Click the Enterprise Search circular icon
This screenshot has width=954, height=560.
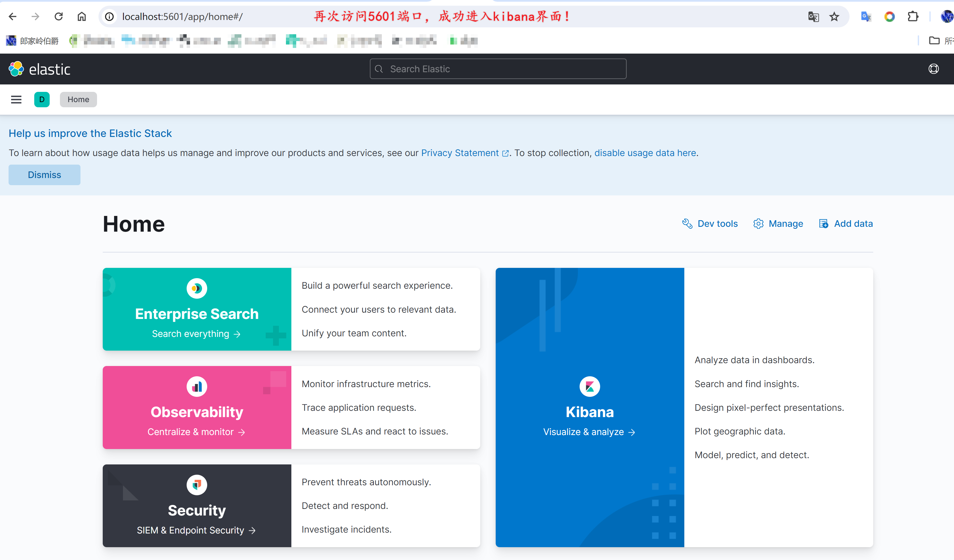197,288
